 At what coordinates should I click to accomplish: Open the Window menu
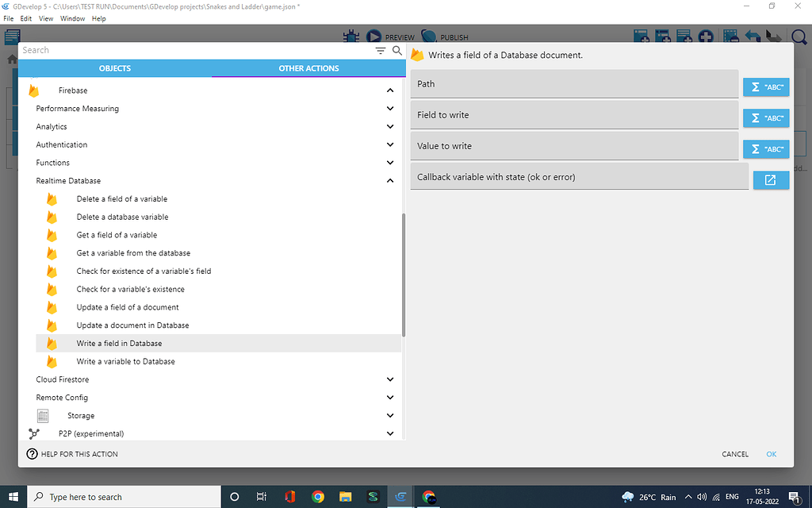coord(72,18)
